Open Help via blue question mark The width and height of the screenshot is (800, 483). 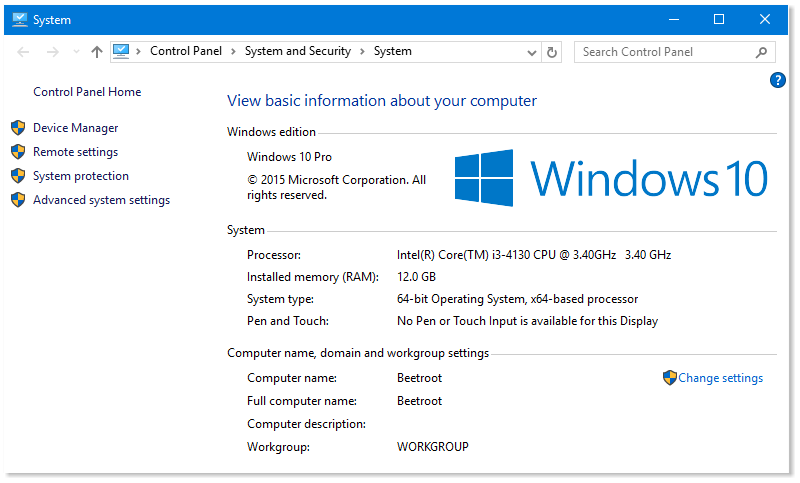pyautogui.click(x=778, y=80)
